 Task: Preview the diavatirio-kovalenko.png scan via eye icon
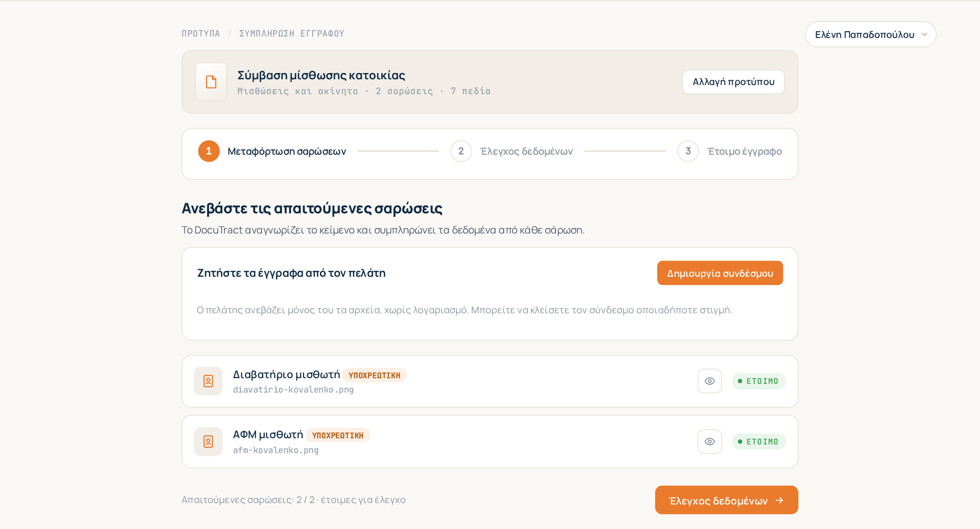pyautogui.click(x=710, y=381)
